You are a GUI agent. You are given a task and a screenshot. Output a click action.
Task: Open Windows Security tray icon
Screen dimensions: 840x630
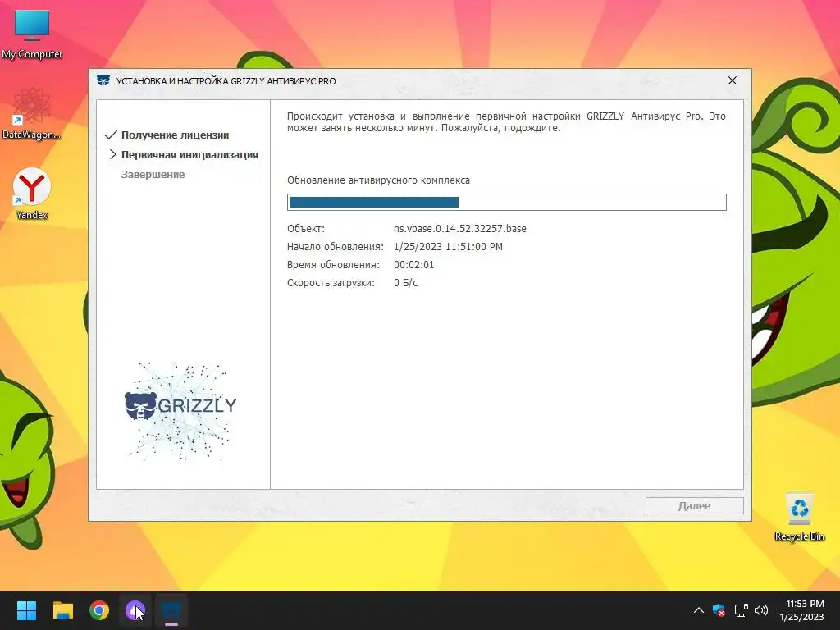tap(719, 610)
